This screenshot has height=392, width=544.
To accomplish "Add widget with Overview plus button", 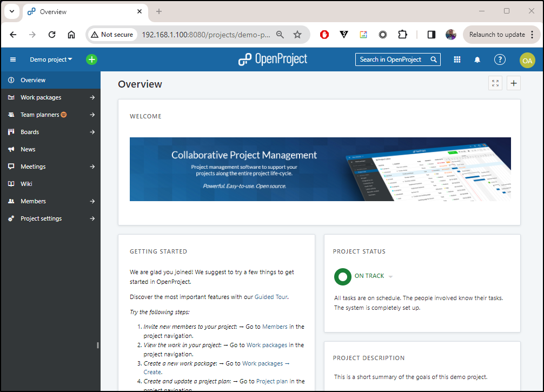I will click(x=514, y=83).
